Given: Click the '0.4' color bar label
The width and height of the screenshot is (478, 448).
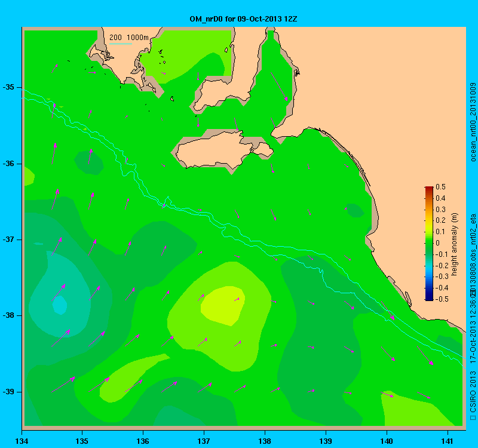Looking at the screenshot, I should 440,198.
